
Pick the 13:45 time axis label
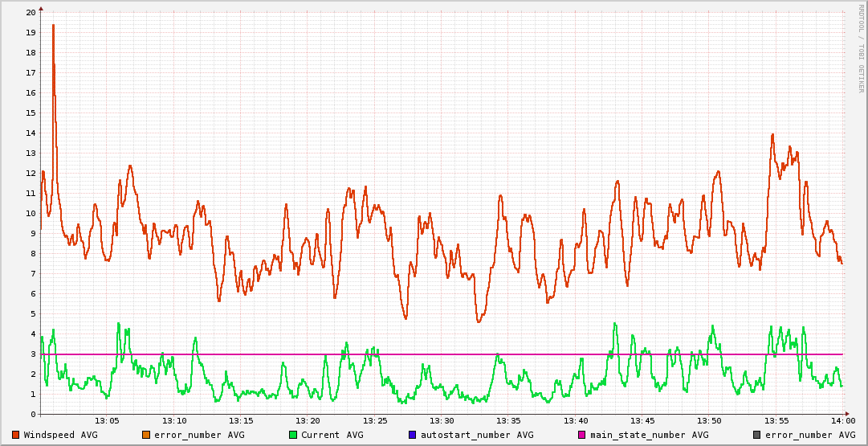point(642,421)
